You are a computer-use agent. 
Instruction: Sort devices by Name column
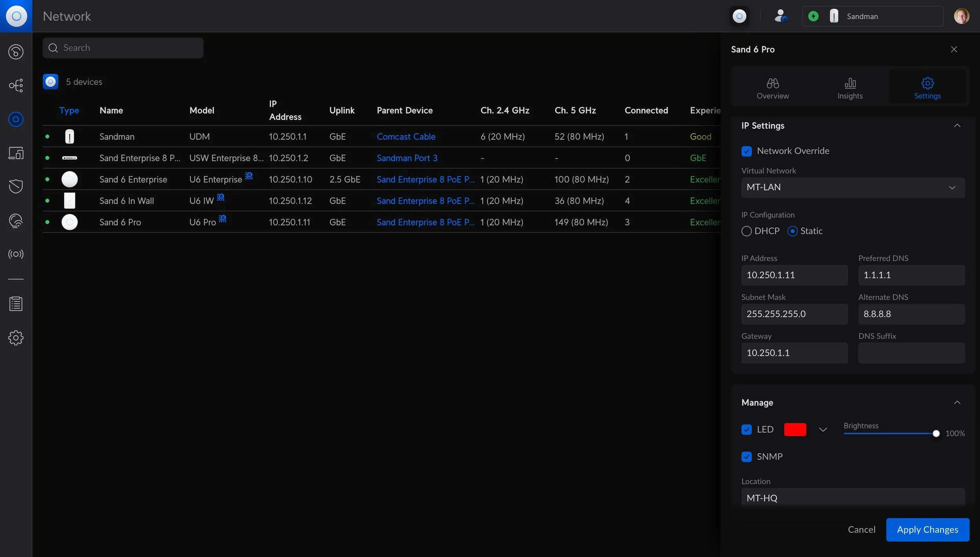(x=111, y=111)
